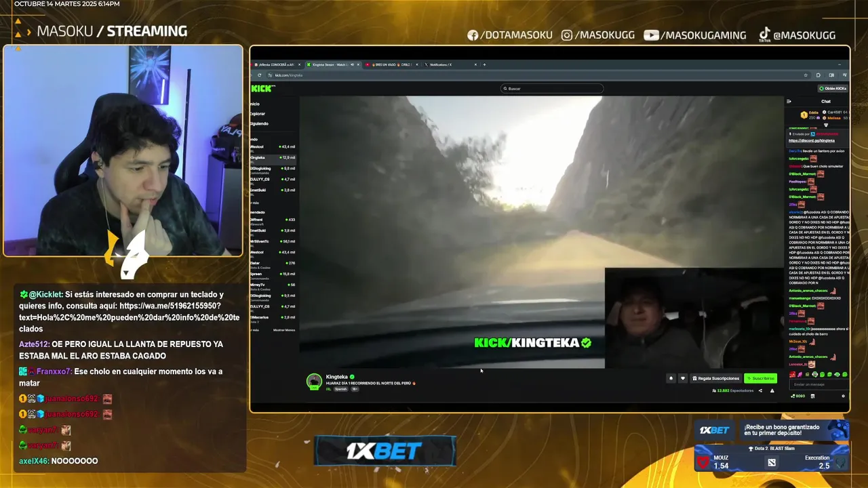Click Regala Suscripciones button
This screenshot has width=868, height=488.
pos(716,378)
